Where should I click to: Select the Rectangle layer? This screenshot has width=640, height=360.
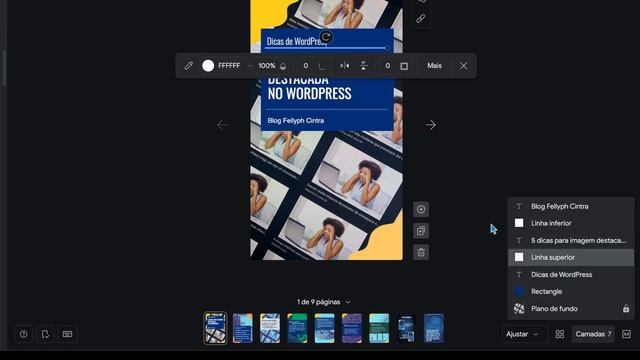tap(571, 291)
